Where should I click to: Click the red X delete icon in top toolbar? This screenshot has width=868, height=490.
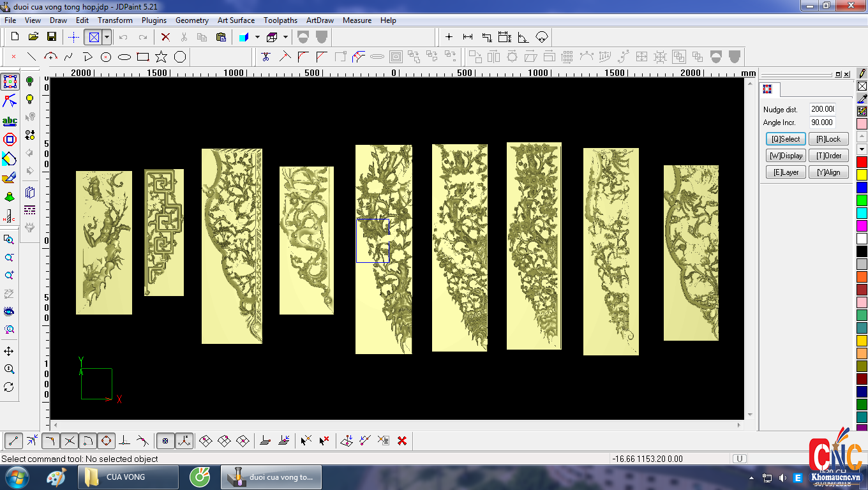tap(165, 37)
